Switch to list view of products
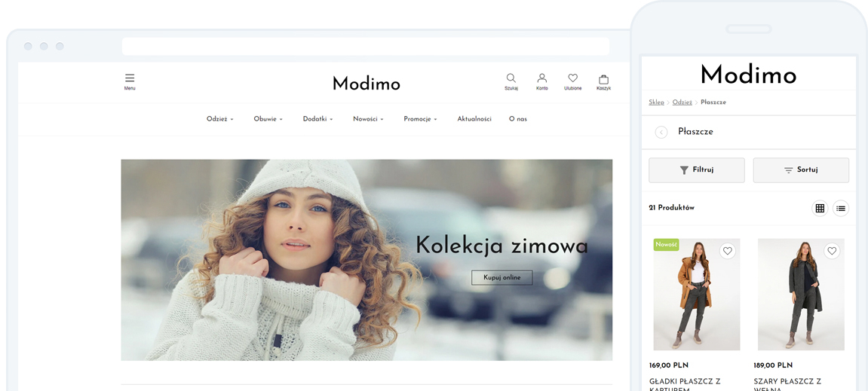Viewport: 868px width, 391px height. [841, 208]
